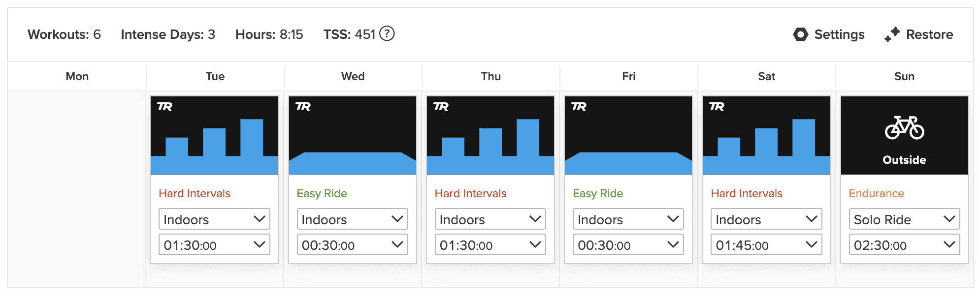Click Thursday's Hard Intervals label
The height and width of the screenshot is (299, 980).
pos(470,193)
